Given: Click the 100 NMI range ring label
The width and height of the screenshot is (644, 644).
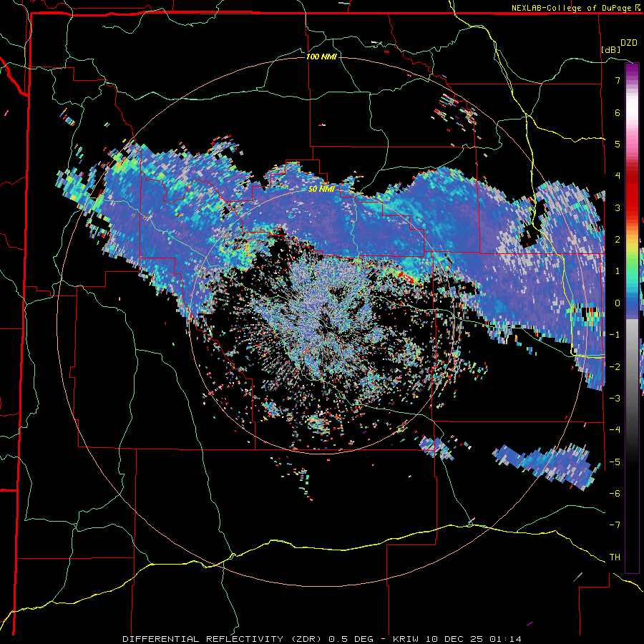Looking at the screenshot, I should click(321, 57).
